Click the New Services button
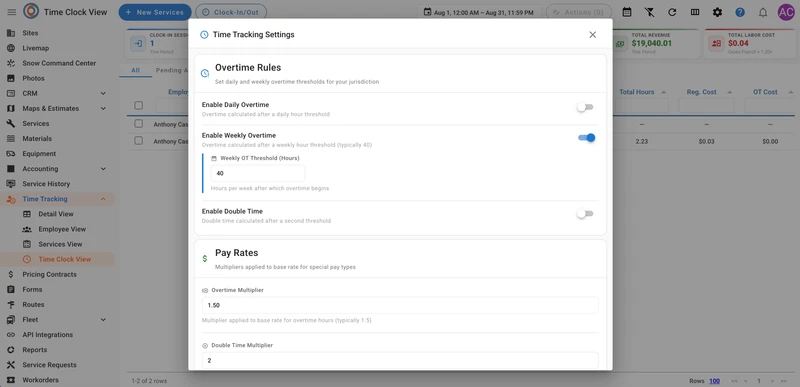The image size is (800, 387). 155,12
